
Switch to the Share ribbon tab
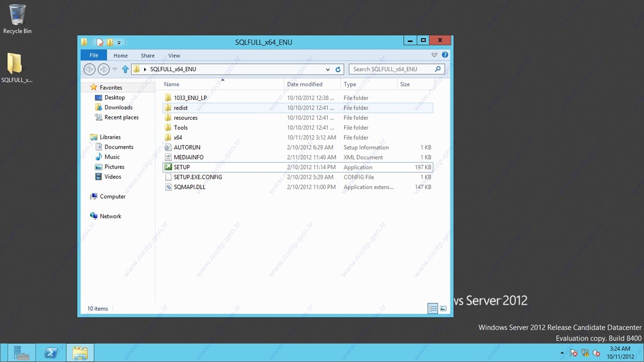tap(147, 55)
